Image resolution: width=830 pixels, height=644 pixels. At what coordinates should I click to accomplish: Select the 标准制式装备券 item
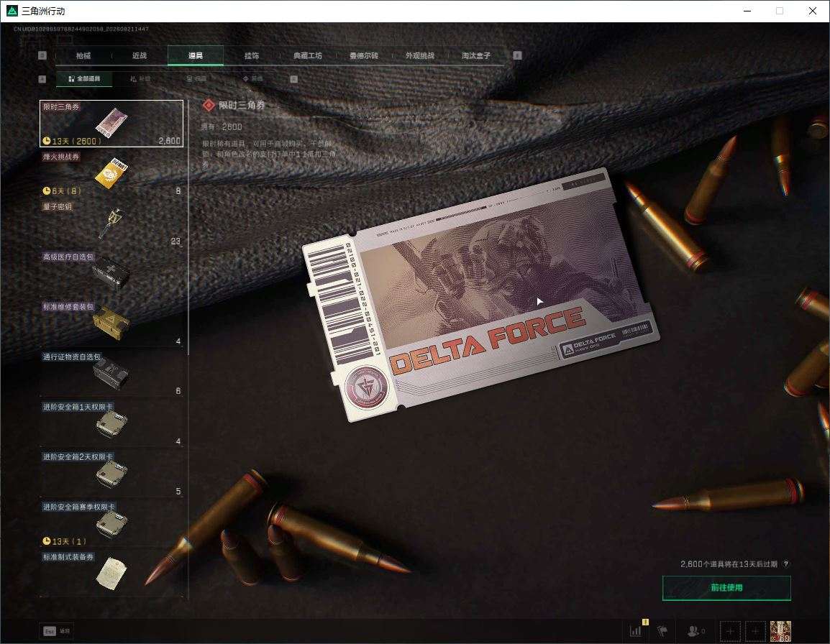click(x=111, y=574)
